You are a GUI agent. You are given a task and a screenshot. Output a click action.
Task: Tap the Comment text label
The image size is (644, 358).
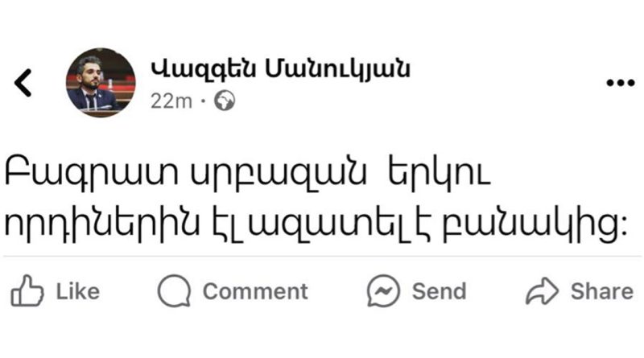coord(254,291)
